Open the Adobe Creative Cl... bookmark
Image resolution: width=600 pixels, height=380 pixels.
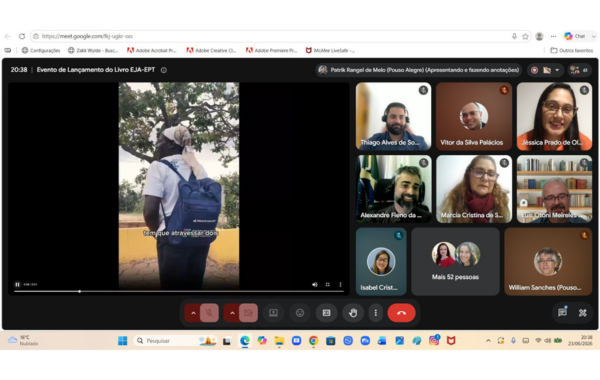pos(211,50)
